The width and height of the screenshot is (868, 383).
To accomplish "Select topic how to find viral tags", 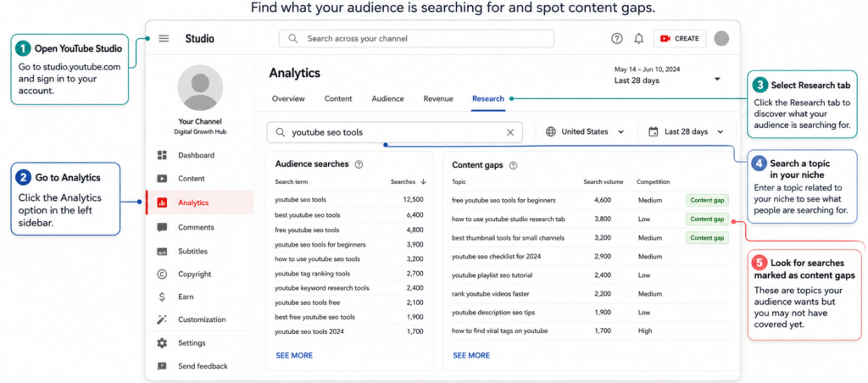I will point(499,331).
